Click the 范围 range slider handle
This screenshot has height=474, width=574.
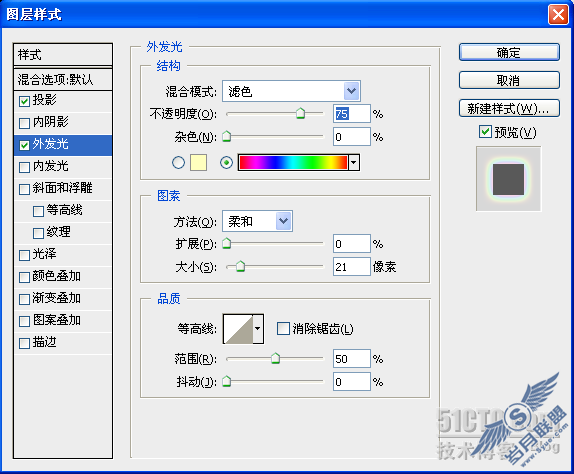tap(276, 358)
